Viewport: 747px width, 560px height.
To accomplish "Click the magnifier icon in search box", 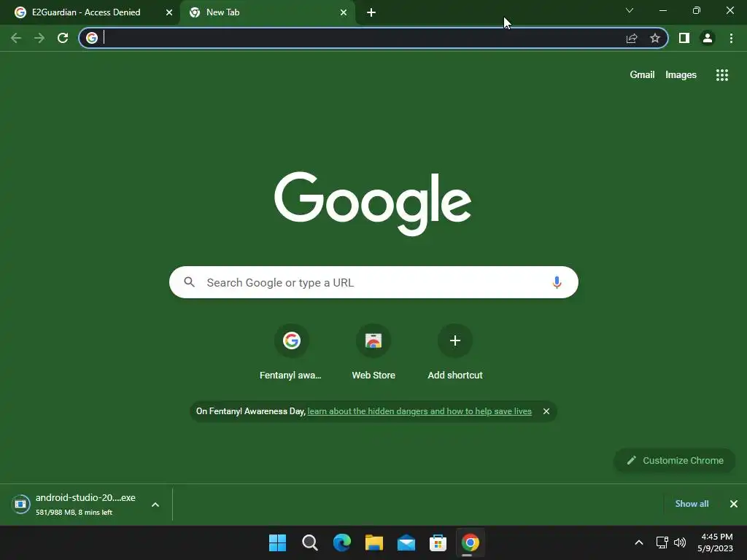I will coord(190,282).
